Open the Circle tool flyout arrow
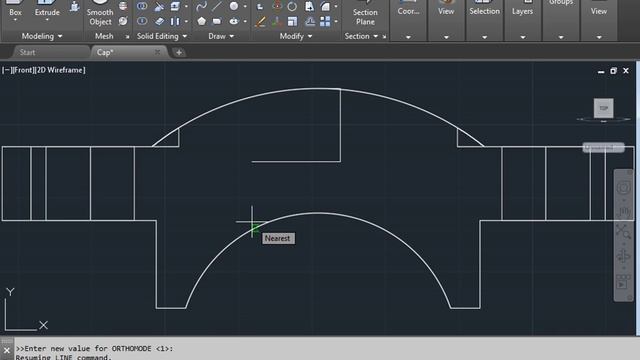640x360 pixels. tap(245, 6)
